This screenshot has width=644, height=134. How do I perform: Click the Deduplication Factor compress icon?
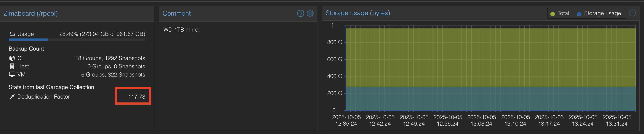point(12,96)
